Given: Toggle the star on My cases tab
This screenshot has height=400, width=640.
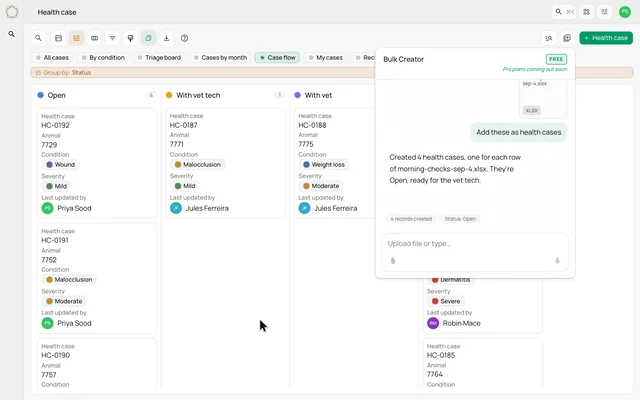Looking at the screenshot, I should pyautogui.click(x=311, y=58).
